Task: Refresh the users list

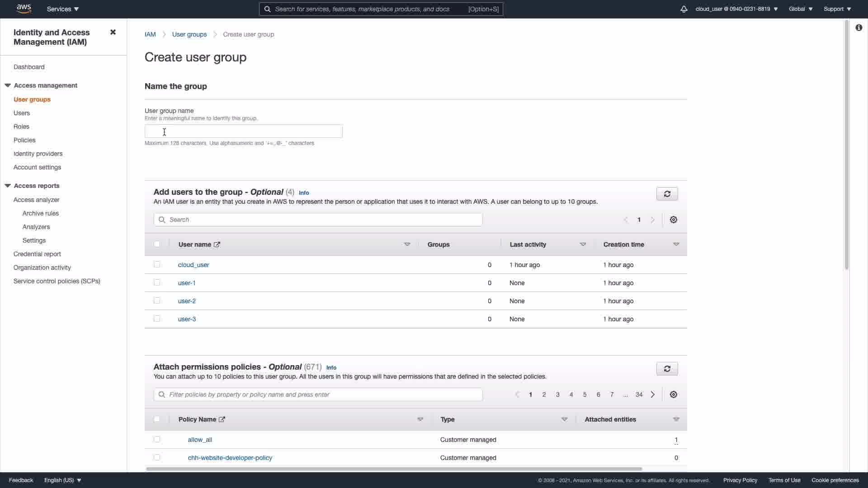Action: pos(667,194)
